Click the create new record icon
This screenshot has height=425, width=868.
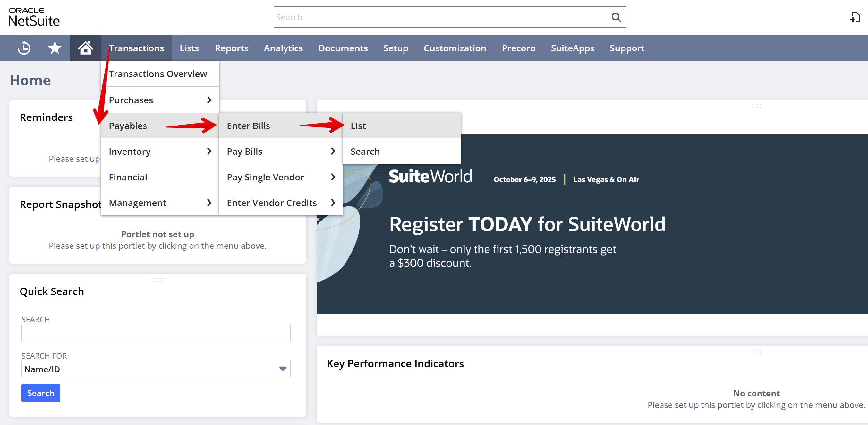point(855,17)
